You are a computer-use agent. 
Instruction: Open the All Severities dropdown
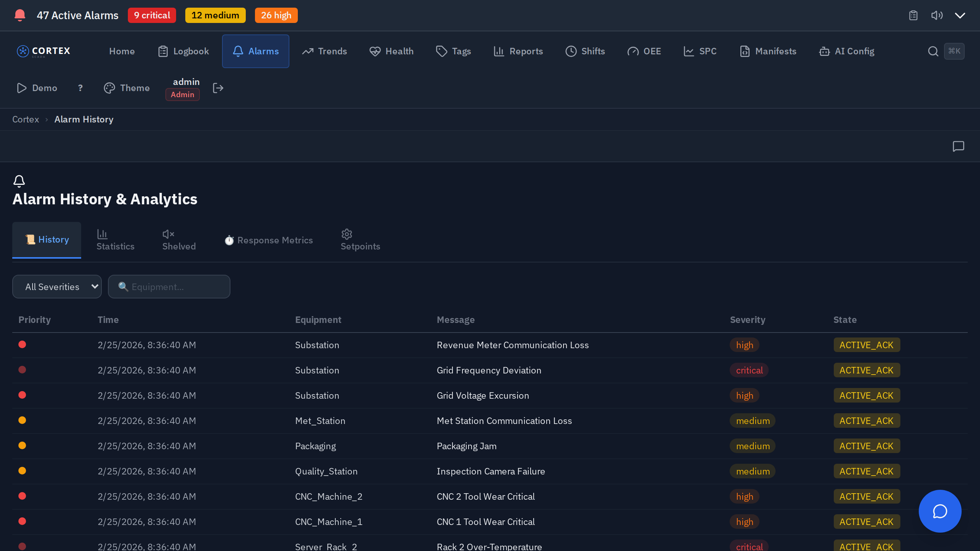coord(57,286)
